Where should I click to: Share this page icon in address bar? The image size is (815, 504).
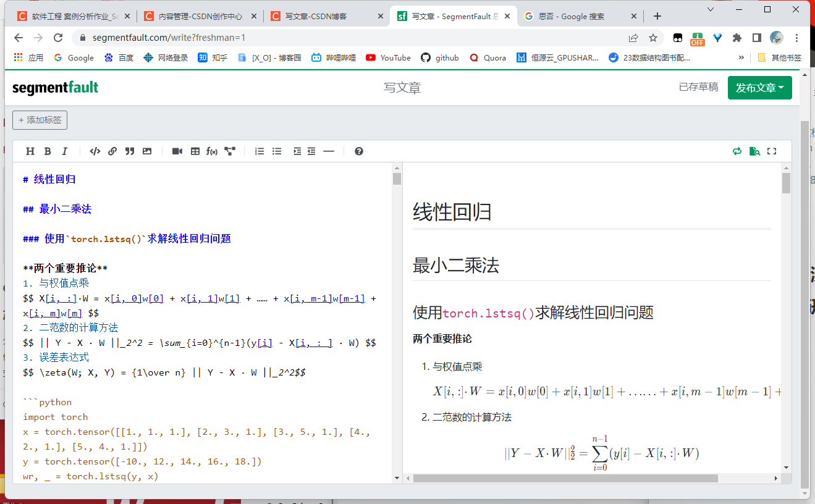(x=633, y=38)
